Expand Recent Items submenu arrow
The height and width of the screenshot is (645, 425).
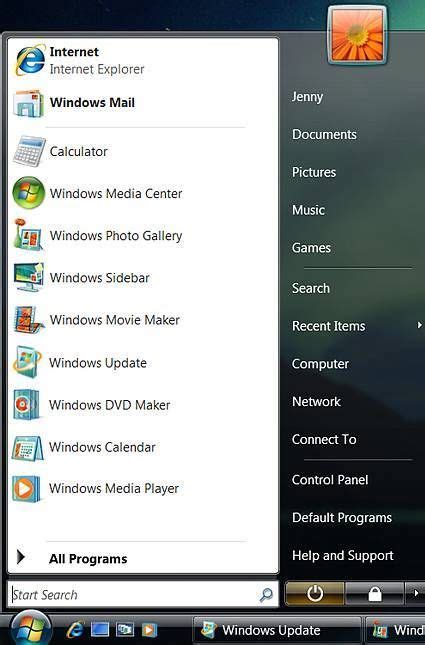coord(419,325)
